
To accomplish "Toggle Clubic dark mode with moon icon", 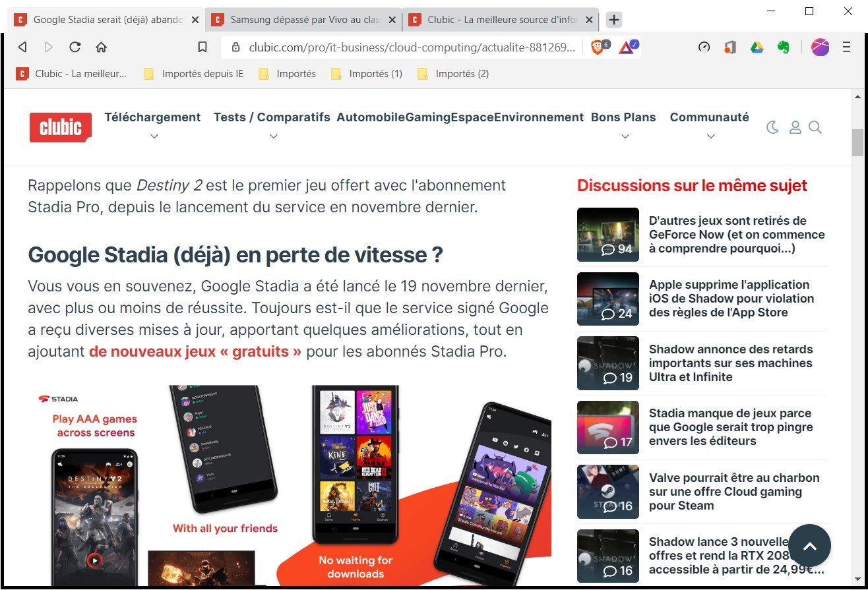I will click(x=772, y=127).
